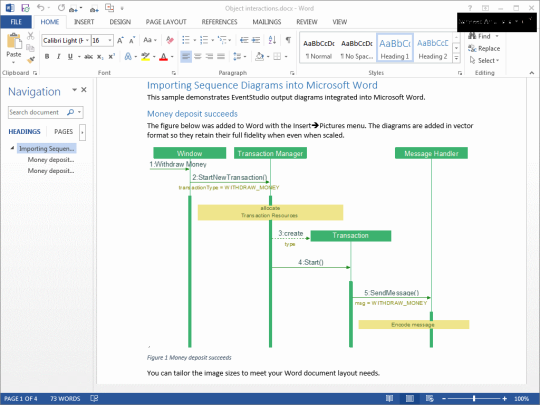Toggle Align Left paragraph alignment
This screenshot has height=405, width=540.
click(x=186, y=56)
